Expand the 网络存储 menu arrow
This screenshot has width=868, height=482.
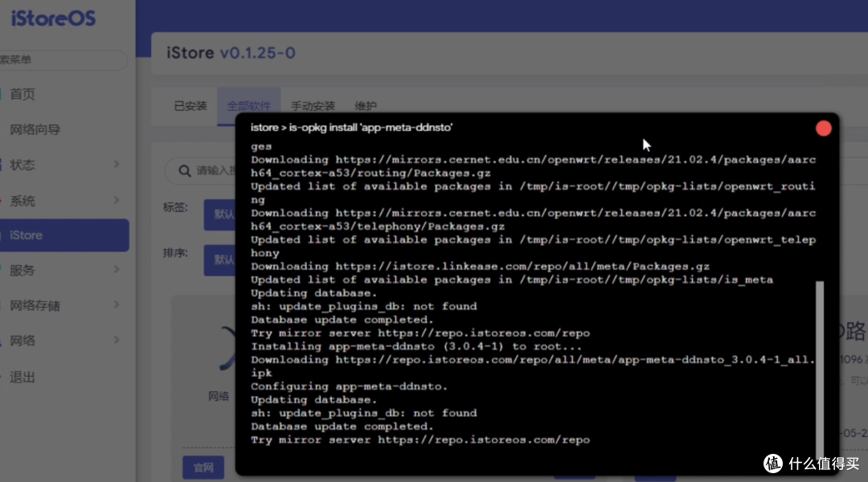(x=117, y=305)
